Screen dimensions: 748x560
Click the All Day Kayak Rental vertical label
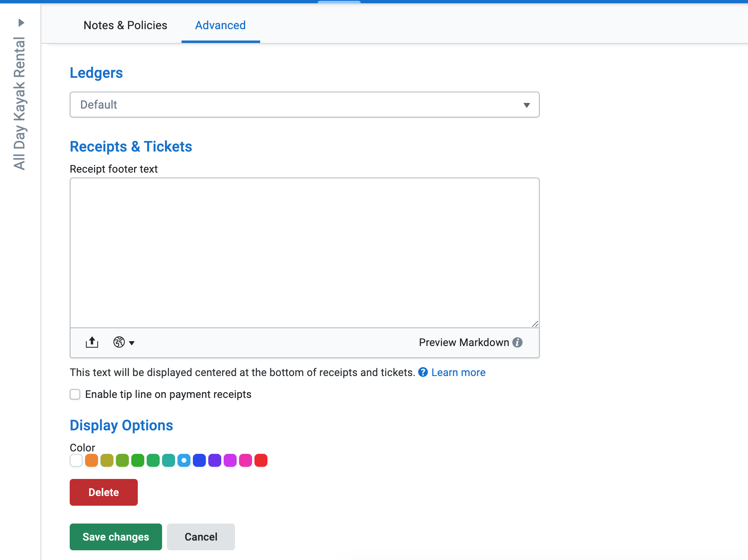[19, 103]
